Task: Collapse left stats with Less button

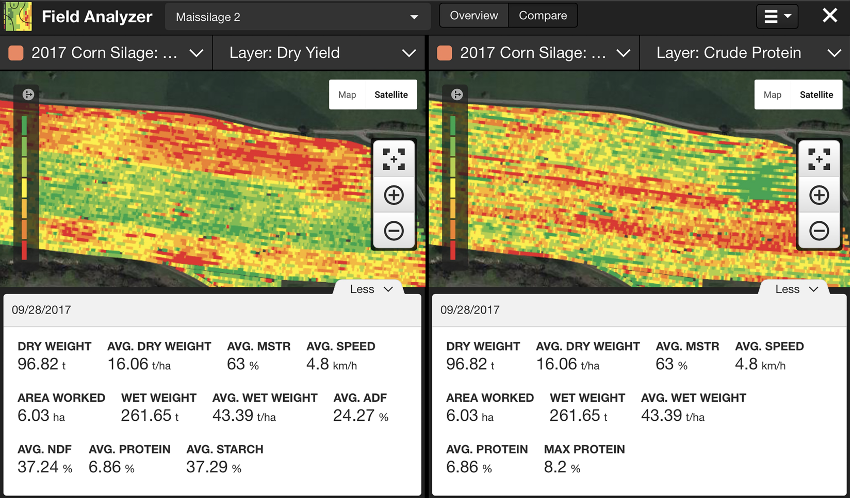Action: pyautogui.click(x=371, y=289)
